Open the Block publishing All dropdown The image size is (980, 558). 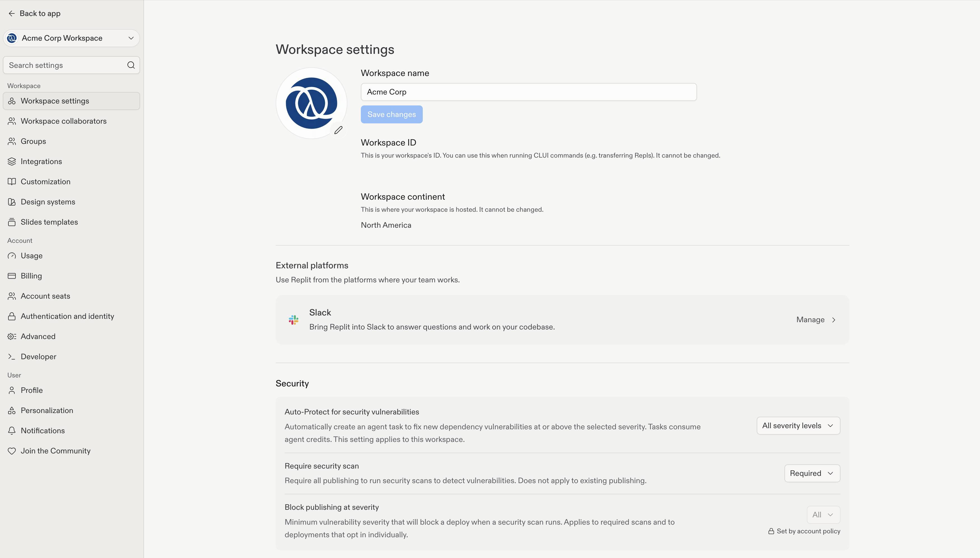pos(823,515)
